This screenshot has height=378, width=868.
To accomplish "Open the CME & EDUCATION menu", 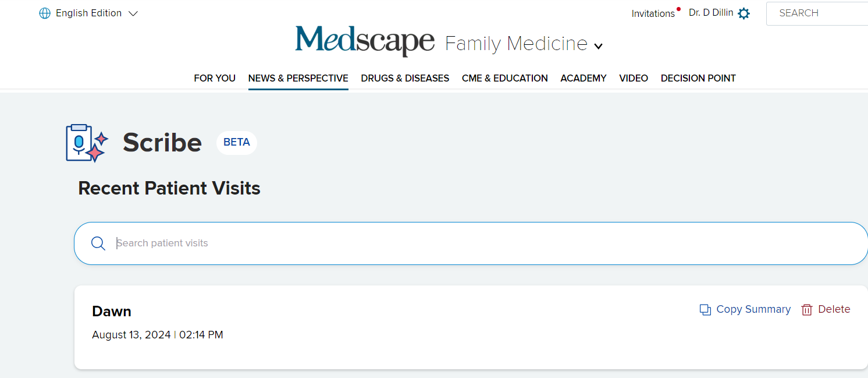I will tap(504, 78).
